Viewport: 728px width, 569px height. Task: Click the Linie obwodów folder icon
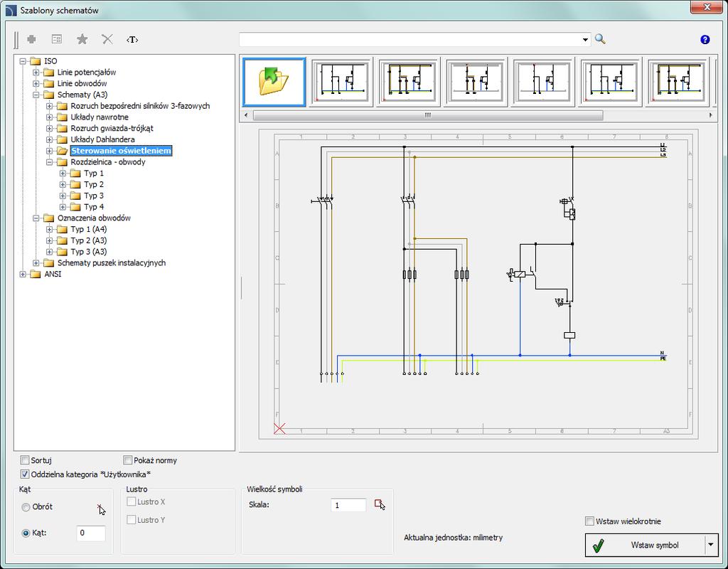coord(49,84)
